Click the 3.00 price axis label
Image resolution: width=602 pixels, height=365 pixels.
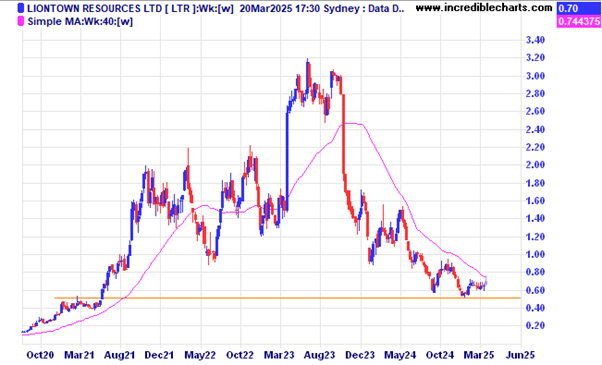535,76
